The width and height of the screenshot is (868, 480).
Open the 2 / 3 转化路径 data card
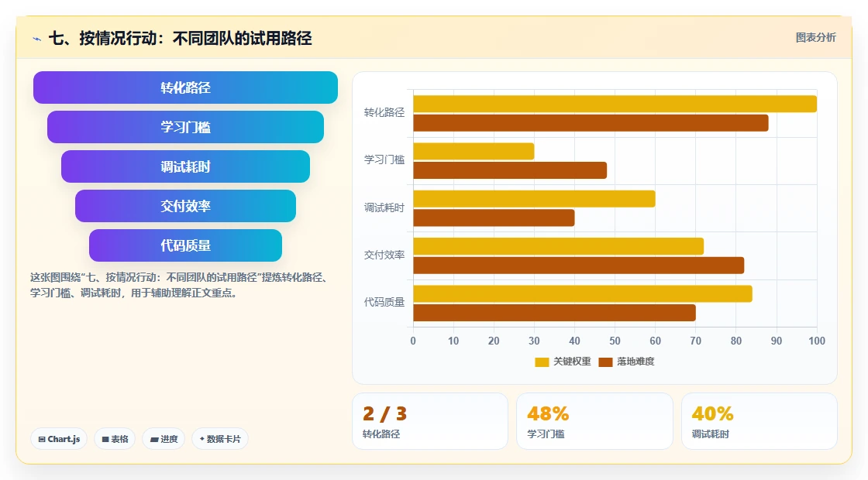[430, 421]
